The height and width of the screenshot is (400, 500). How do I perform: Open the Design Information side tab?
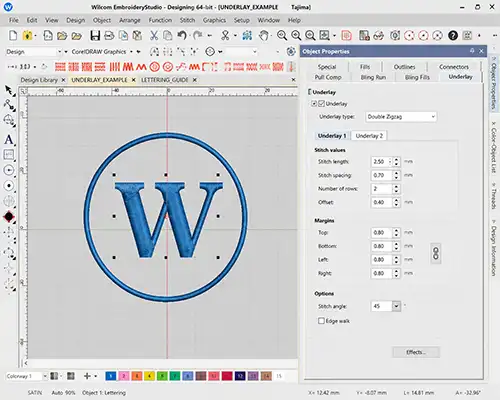494,247
